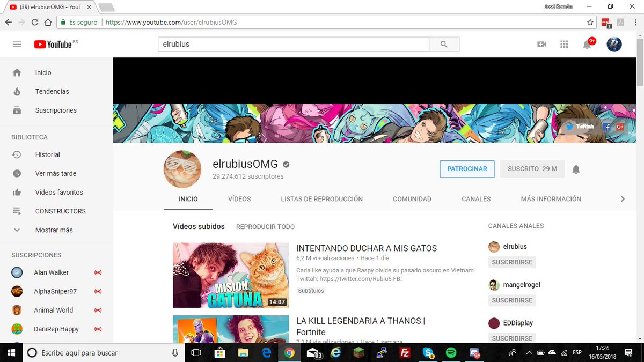Image resolution: width=644 pixels, height=362 pixels.
Task: Open AlphaSniper97 subscription
Action: pyautogui.click(x=56, y=291)
